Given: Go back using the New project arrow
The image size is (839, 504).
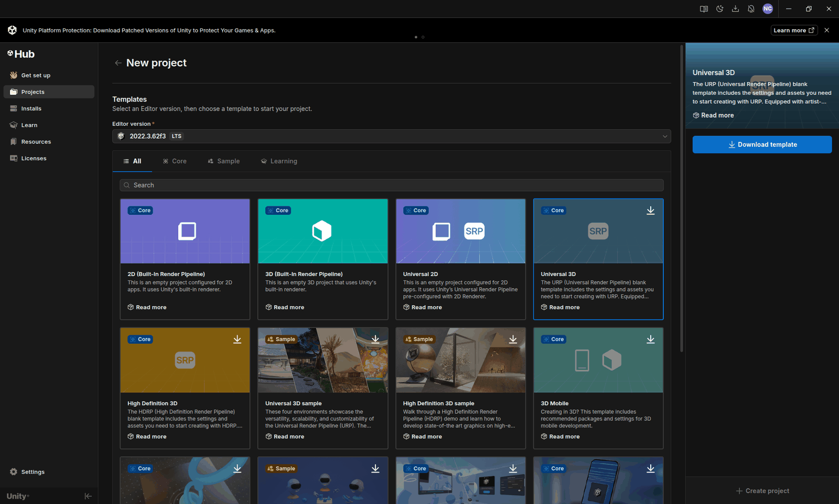Looking at the screenshot, I should coord(118,63).
